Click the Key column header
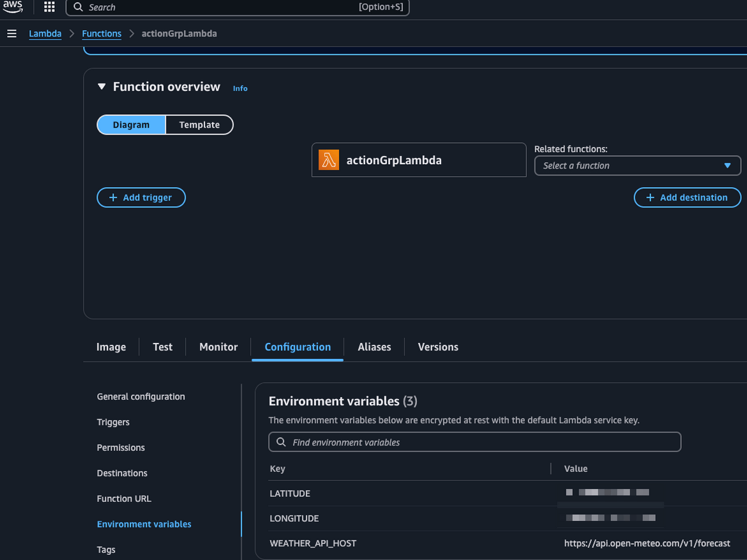Image resolution: width=747 pixels, height=560 pixels. 277,469
